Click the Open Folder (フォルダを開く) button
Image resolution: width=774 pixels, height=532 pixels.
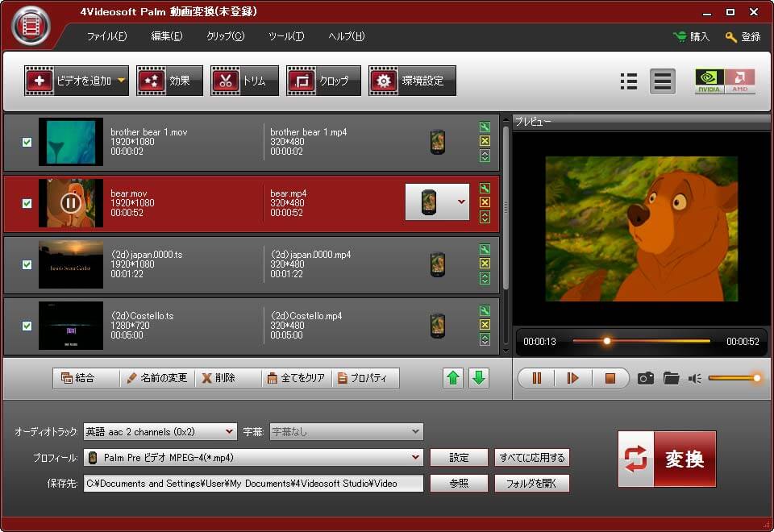point(532,483)
